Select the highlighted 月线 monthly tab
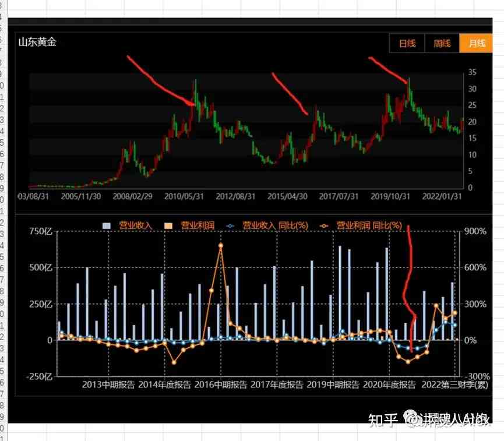Screen dimensions: 504x441 pos(476,44)
